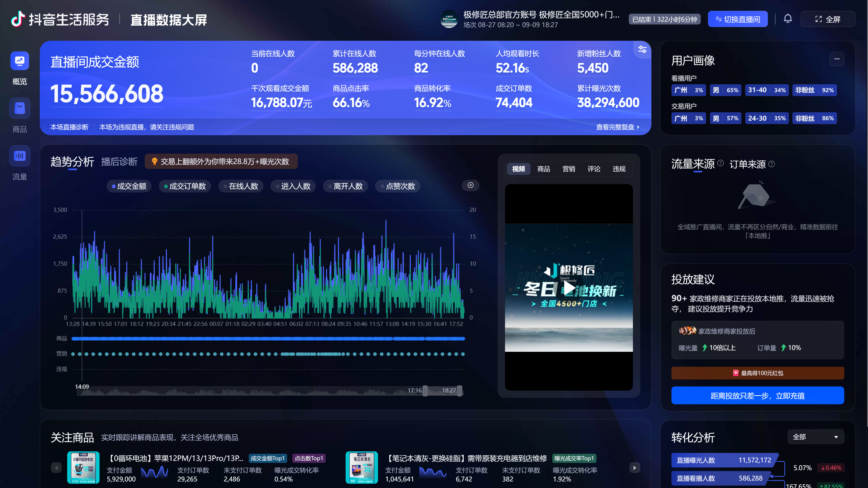The image size is (868, 488).
Task: Select the 趋势分析 tab
Action: (x=72, y=162)
